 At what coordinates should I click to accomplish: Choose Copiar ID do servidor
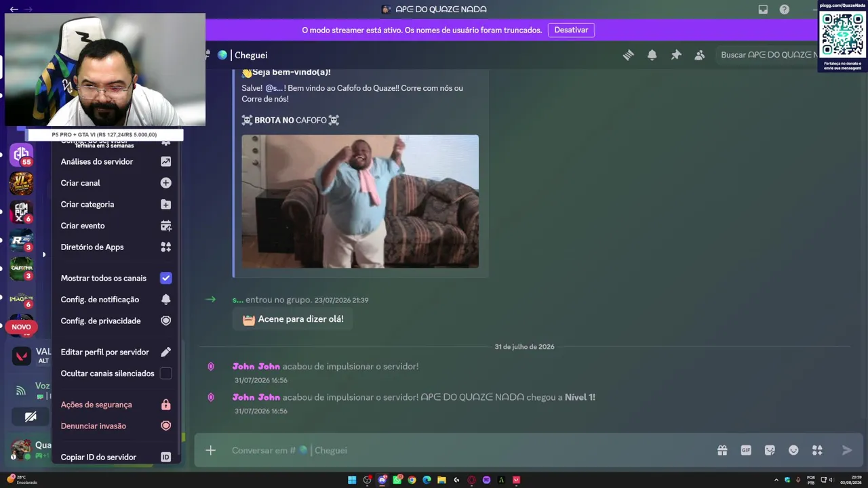click(x=116, y=457)
